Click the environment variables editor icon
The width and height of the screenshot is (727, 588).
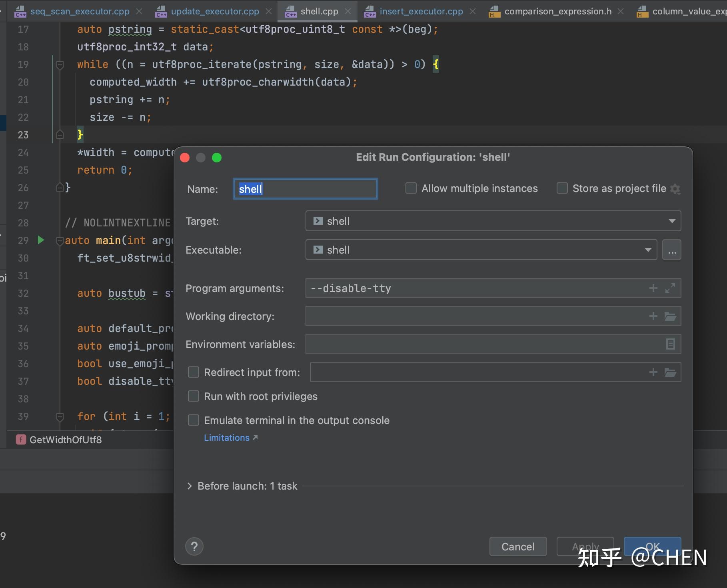(669, 344)
